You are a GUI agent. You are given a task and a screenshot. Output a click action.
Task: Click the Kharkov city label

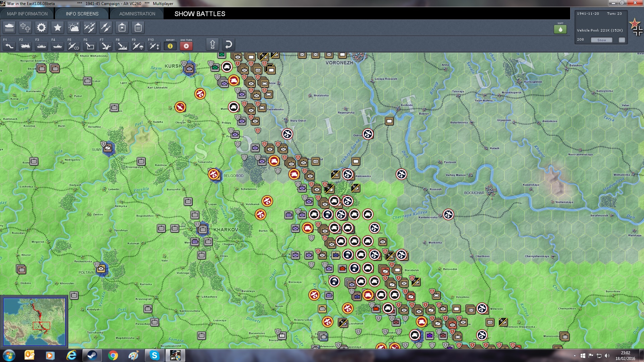pyautogui.click(x=226, y=230)
